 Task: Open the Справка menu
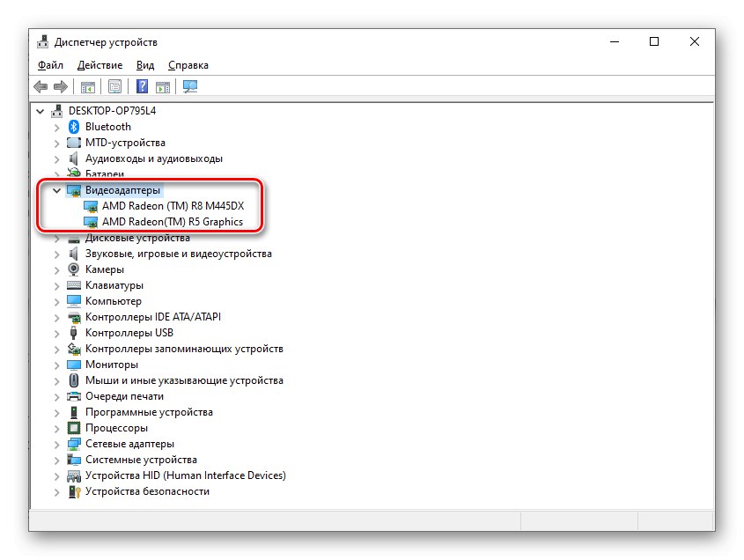pyautogui.click(x=188, y=65)
